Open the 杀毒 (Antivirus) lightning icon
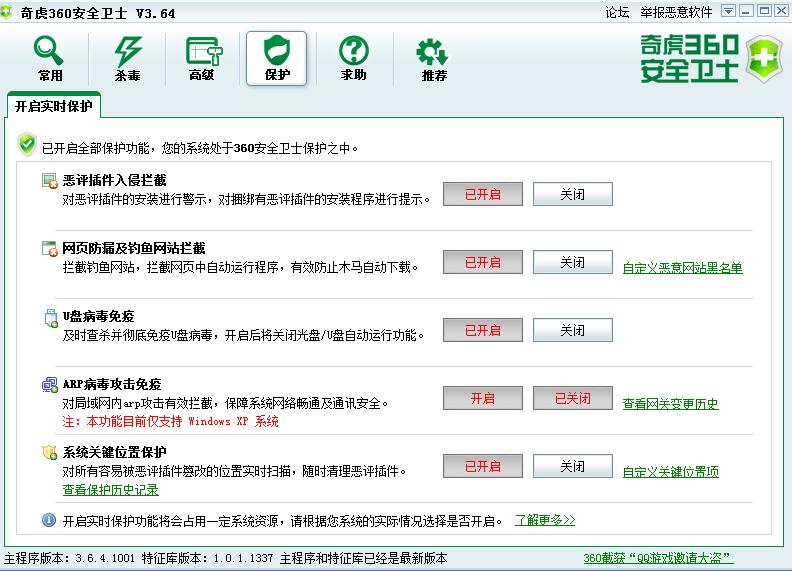This screenshot has width=792, height=571. [x=127, y=59]
